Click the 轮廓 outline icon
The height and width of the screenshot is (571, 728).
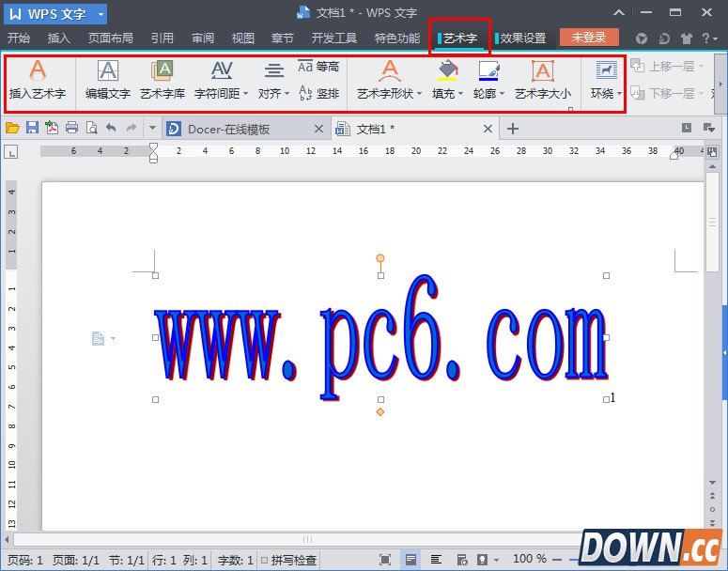[x=488, y=71]
